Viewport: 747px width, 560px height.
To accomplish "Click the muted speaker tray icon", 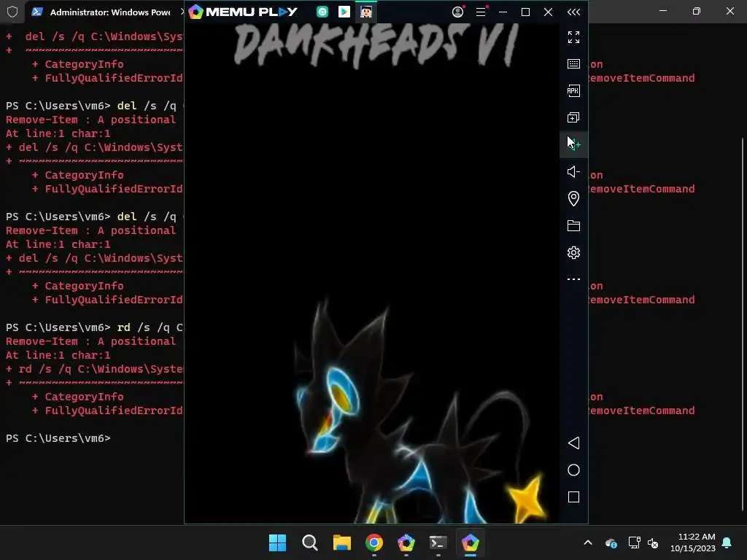I will pyautogui.click(x=653, y=542).
